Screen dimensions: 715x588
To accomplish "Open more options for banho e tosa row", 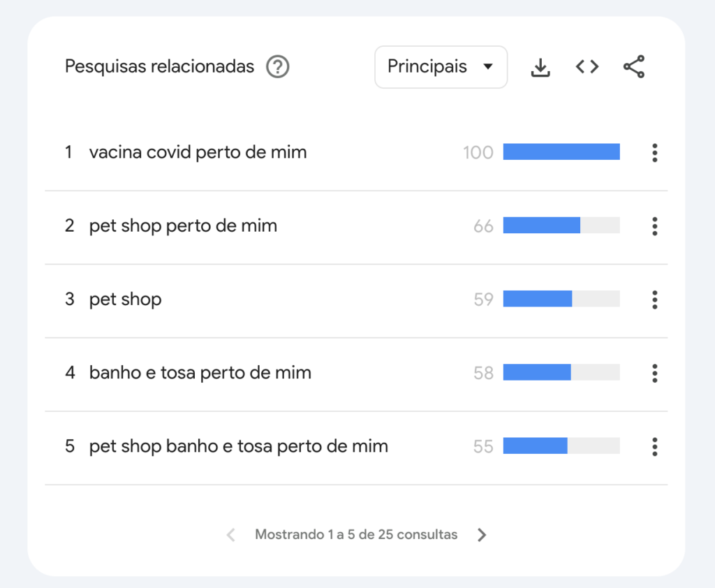I will pyautogui.click(x=655, y=373).
